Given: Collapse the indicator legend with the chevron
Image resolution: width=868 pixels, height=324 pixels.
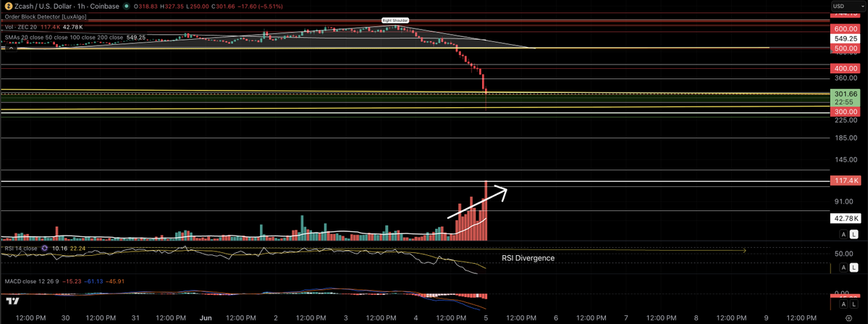Looking at the screenshot, I should point(11,48).
